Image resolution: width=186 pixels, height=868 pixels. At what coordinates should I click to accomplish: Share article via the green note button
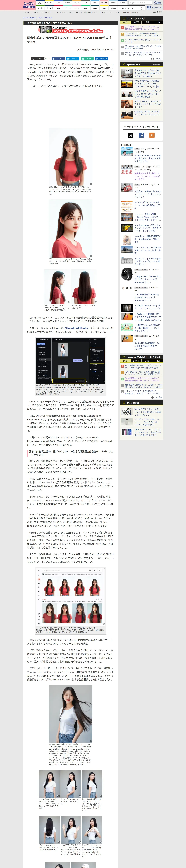coord(87,59)
